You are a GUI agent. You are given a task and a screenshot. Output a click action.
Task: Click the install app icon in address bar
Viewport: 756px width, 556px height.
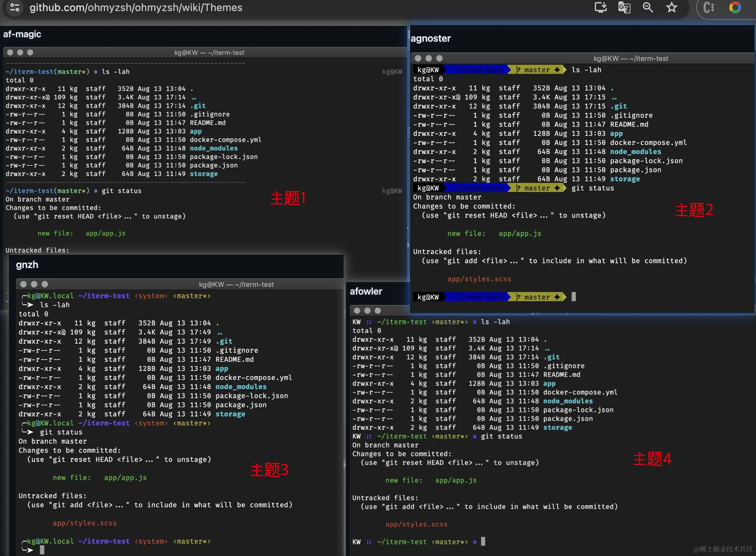tap(600, 7)
